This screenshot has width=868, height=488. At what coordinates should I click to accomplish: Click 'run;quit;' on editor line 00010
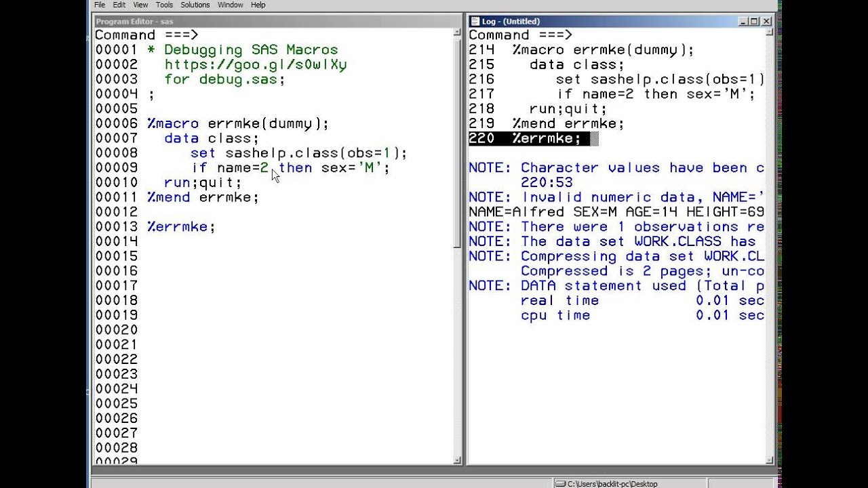(203, 183)
